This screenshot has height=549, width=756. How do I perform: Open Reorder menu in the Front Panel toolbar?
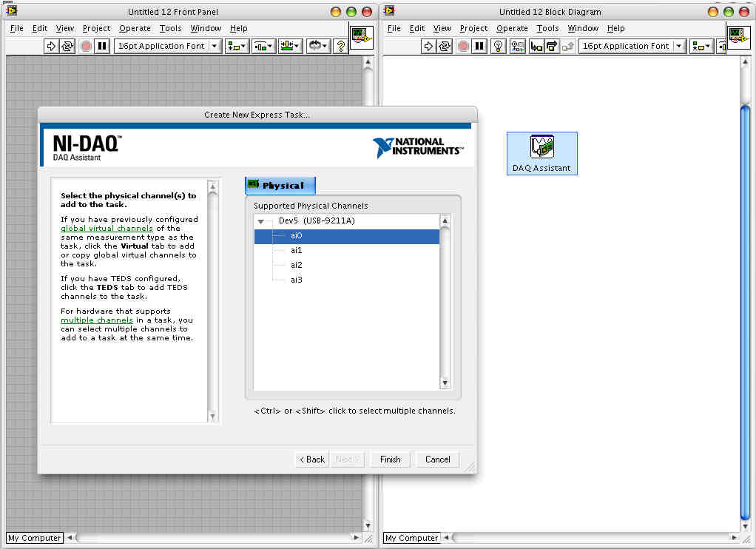click(x=318, y=46)
